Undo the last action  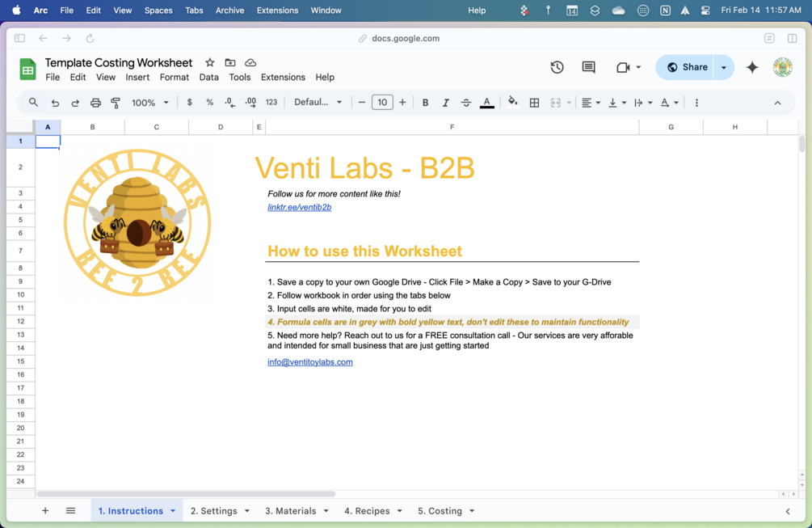tap(55, 103)
